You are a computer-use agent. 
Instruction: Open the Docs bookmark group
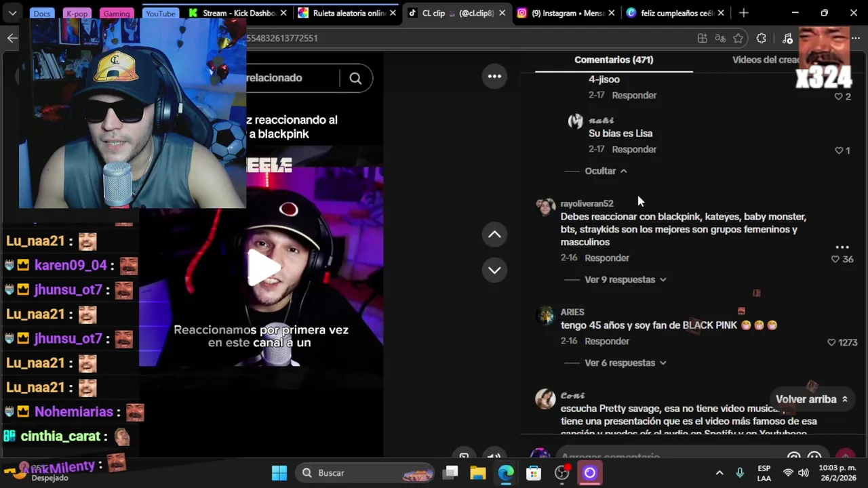[x=42, y=14]
